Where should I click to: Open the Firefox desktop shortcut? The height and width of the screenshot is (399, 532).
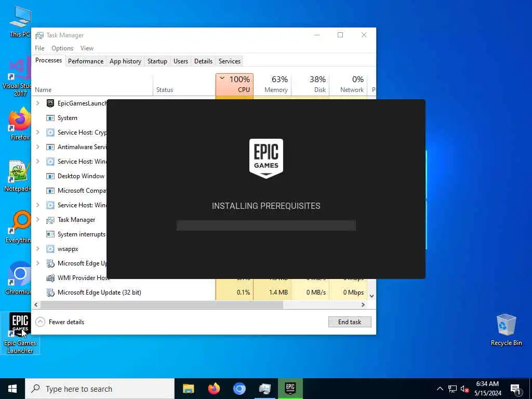pos(20,124)
